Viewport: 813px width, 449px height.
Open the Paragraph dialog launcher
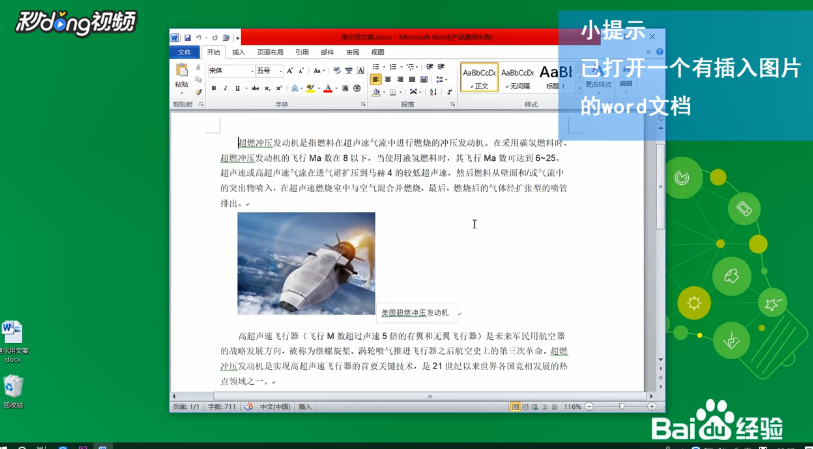pos(453,104)
